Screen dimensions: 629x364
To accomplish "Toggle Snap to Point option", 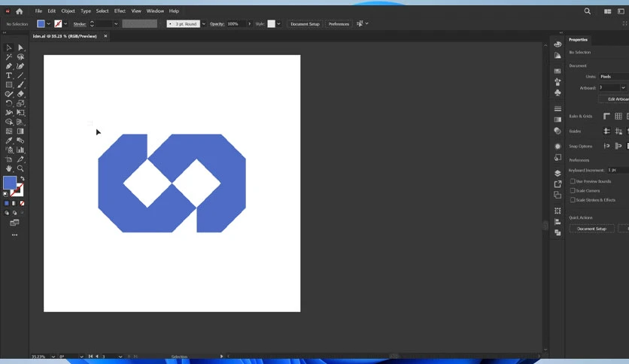I will 606,146.
